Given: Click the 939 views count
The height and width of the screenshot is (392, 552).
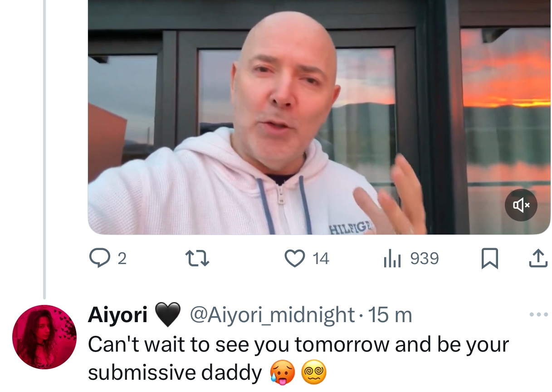Looking at the screenshot, I should coord(425,259).
